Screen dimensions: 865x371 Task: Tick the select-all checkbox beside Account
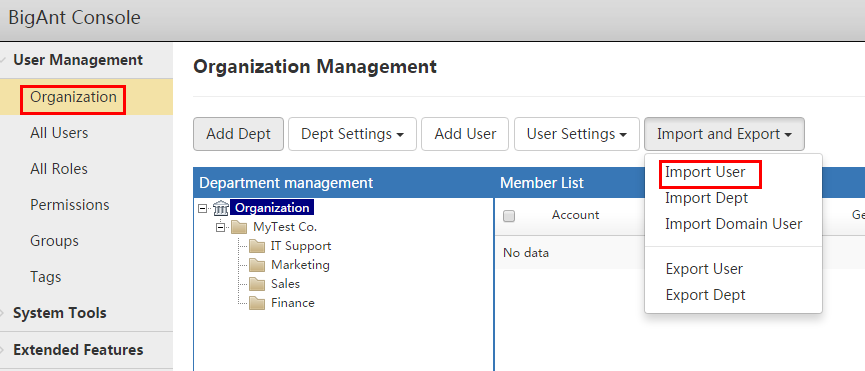coord(509,216)
